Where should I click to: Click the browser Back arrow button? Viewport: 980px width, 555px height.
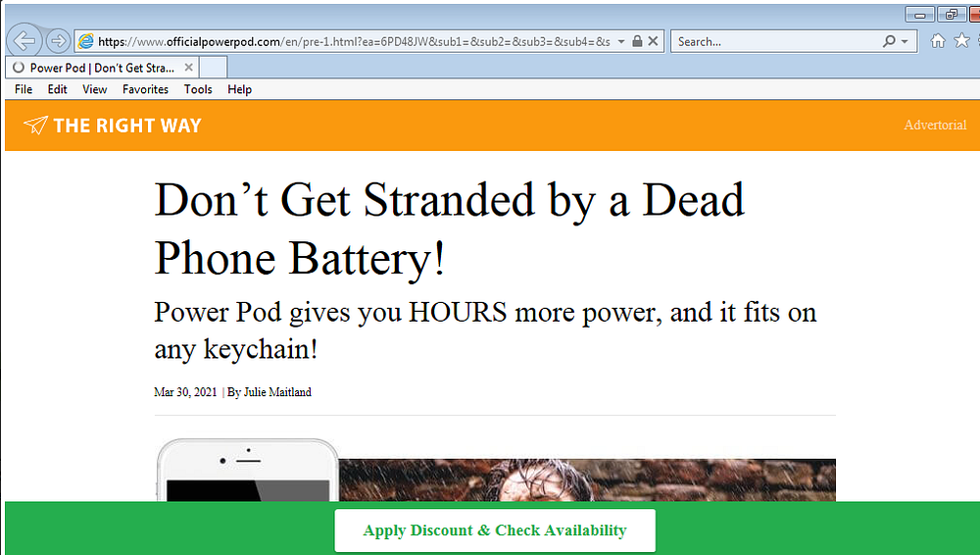(x=24, y=40)
